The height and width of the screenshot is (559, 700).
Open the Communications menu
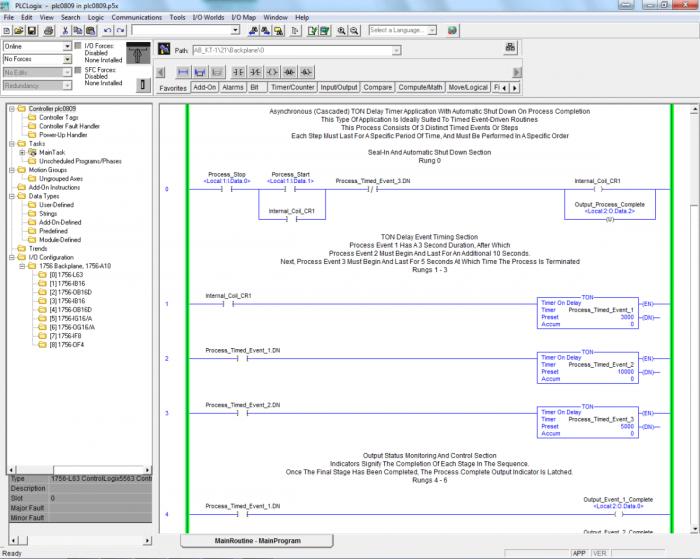tap(136, 17)
